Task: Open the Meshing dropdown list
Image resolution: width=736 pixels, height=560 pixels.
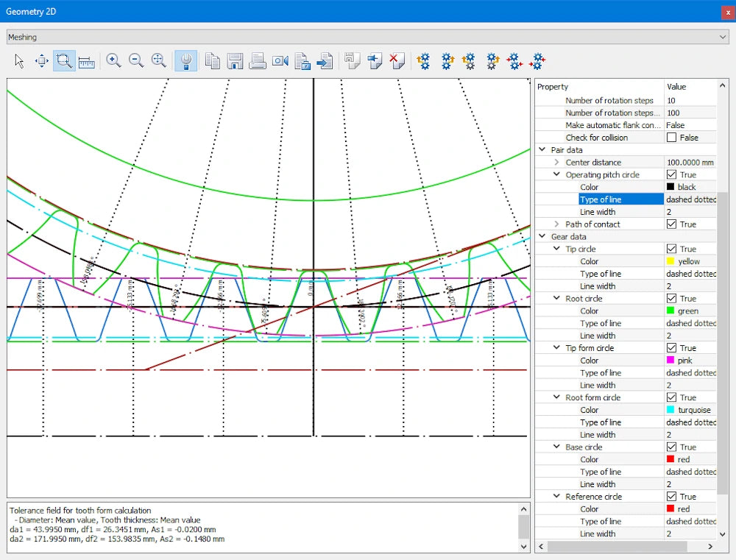Action: [721, 37]
